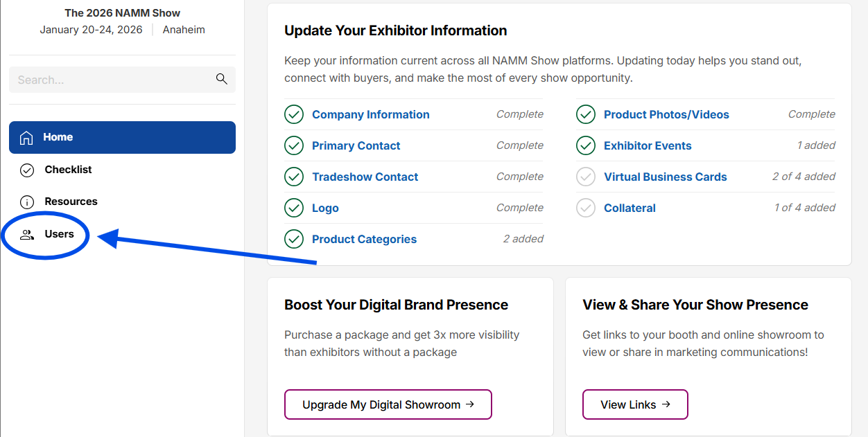Screen dimensions: 868x437
Task: Open the Primary Contact link
Action: click(356, 145)
